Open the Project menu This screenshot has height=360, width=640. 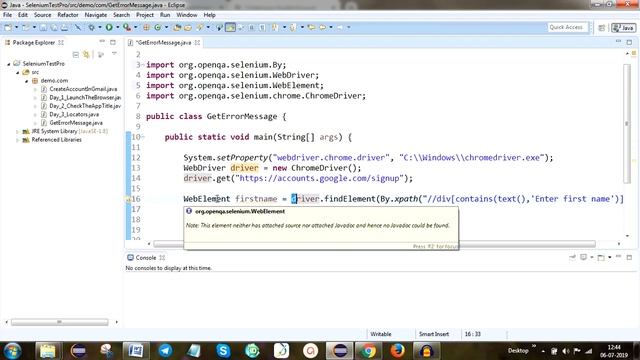coord(145,15)
